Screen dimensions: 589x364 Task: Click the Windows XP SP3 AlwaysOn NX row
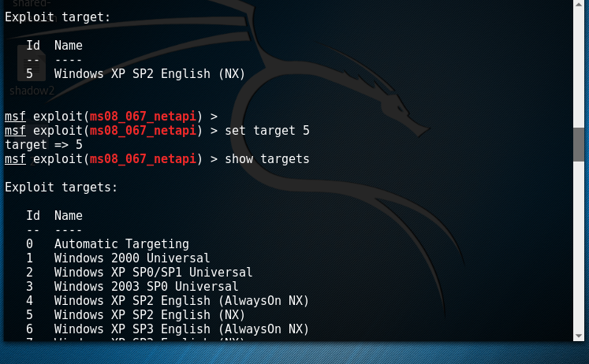point(181,329)
